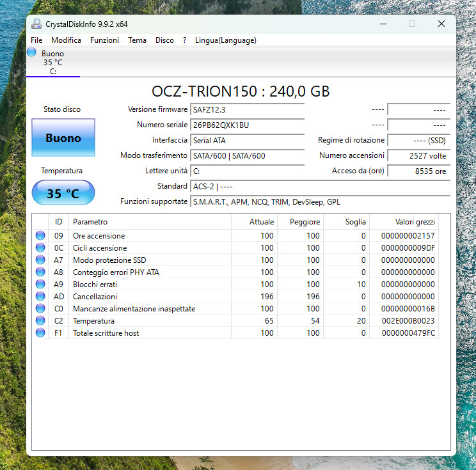Viewport: 476px width, 470px height.
Task: Click status orb for Temperatura C2 row
Action: (x=40, y=320)
